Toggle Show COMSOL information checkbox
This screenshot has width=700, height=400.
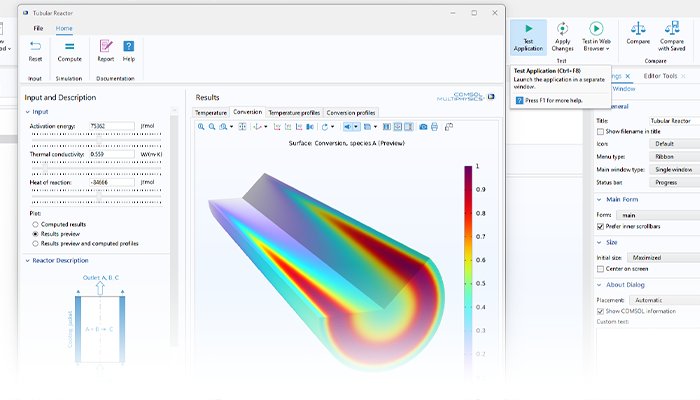(600, 311)
